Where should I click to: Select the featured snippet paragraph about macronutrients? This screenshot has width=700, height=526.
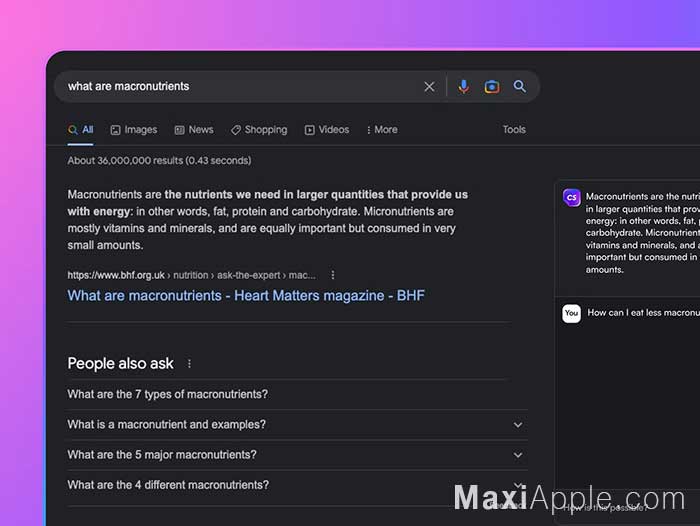268,220
